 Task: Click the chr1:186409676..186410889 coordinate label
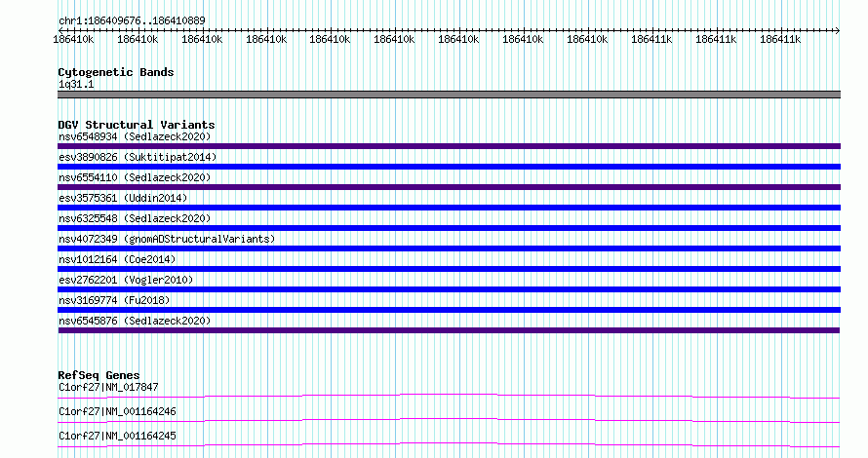[132, 20]
